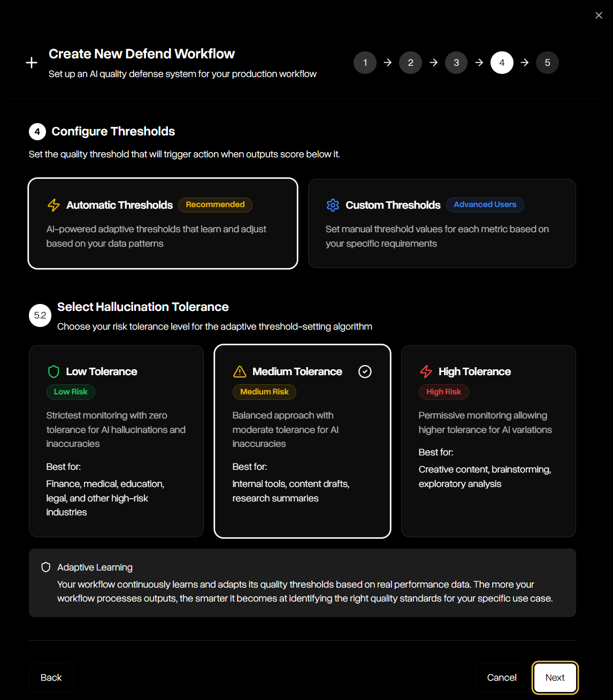Click the gear icon on Custom Thresholds
Viewport: 613px width, 700px height.
coord(333,205)
